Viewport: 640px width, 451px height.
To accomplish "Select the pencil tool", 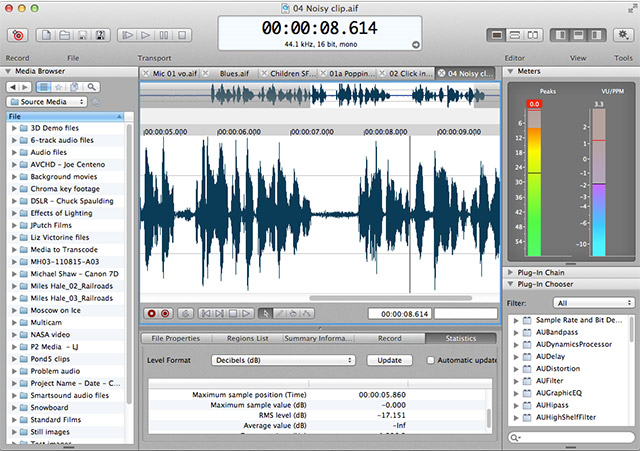I will coord(280,313).
